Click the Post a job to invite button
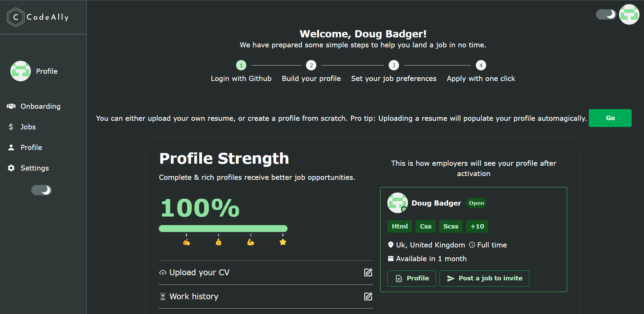The image size is (644, 314). pos(484,278)
